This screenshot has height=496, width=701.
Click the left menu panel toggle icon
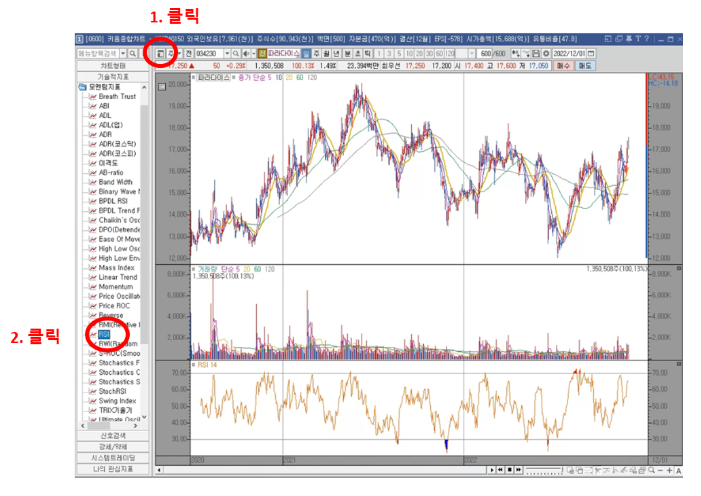tap(160, 54)
